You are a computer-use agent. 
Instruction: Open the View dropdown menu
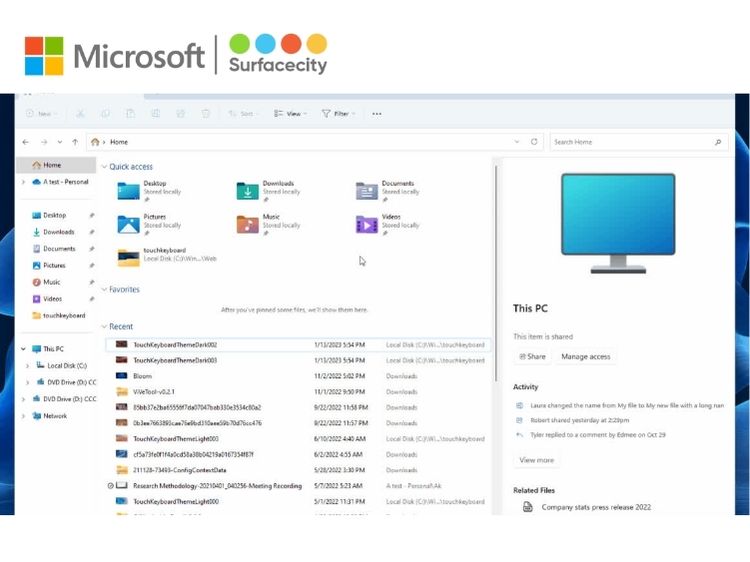tap(290, 114)
